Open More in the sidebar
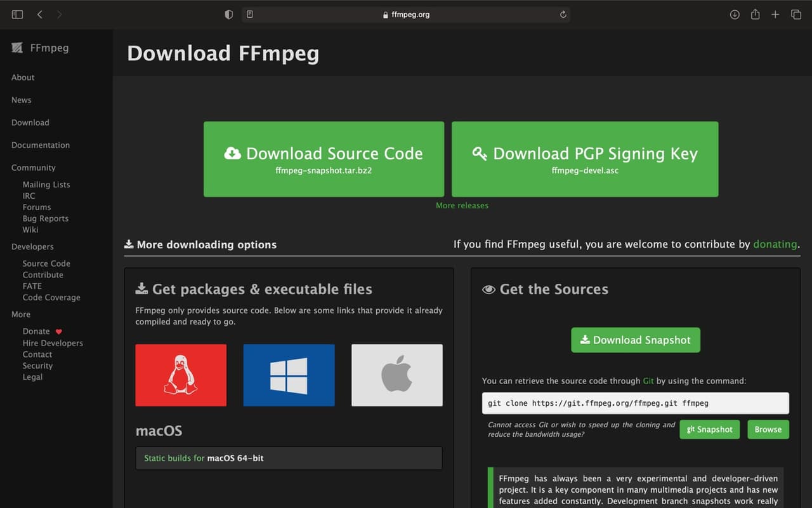Image resolution: width=812 pixels, height=508 pixels. click(21, 314)
